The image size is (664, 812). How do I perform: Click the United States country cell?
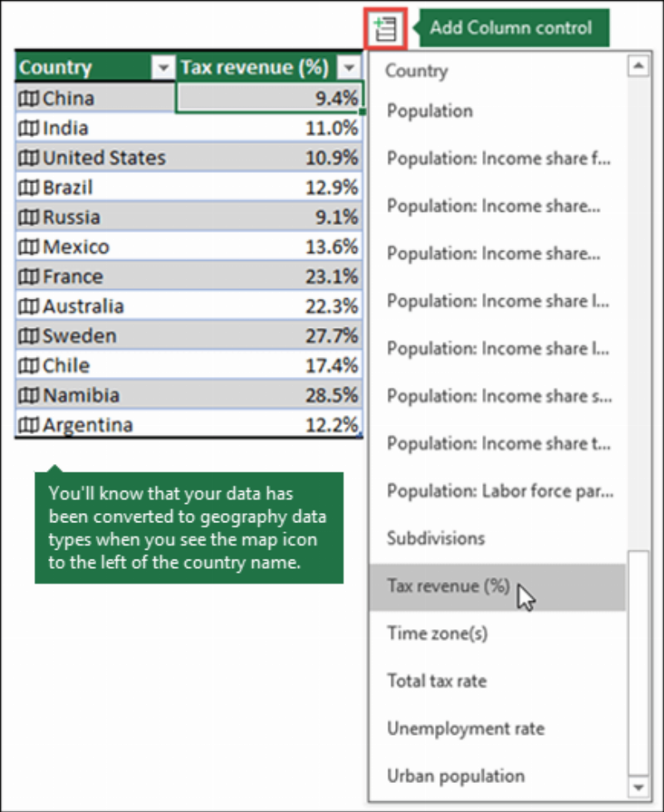tap(95, 158)
